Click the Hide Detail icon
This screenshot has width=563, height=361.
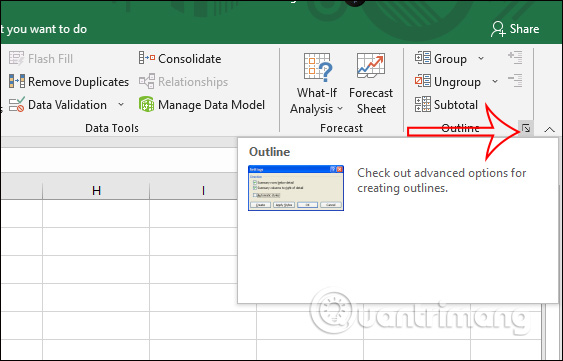[x=515, y=81]
